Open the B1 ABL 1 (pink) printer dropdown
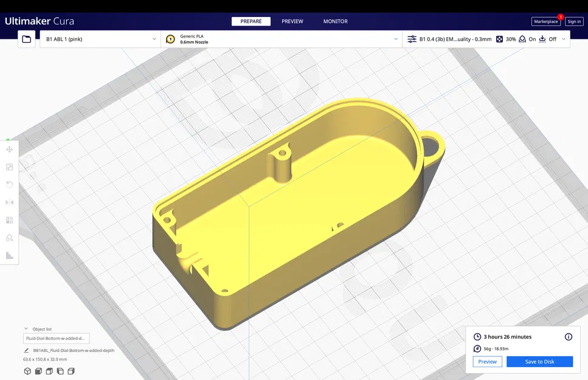This screenshot has height=380, width=588. pyautogui.click(x=100, y=39)
